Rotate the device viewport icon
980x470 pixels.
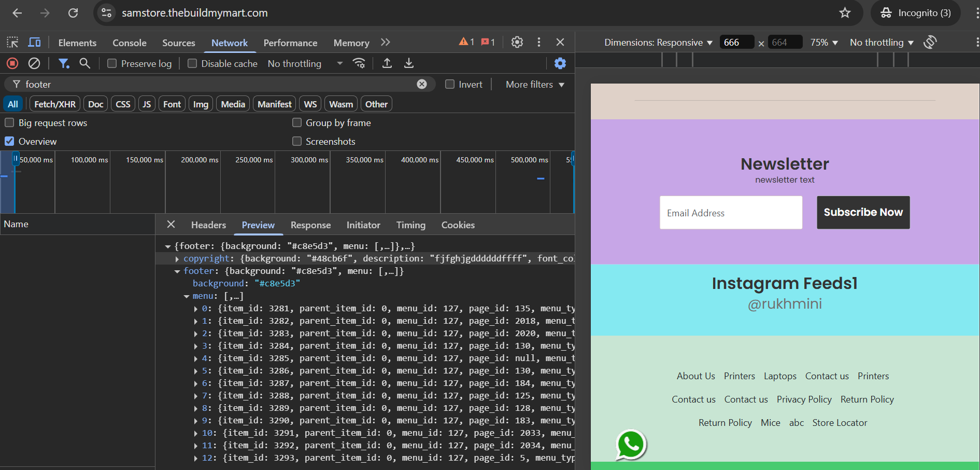click(x=930, y=42)
